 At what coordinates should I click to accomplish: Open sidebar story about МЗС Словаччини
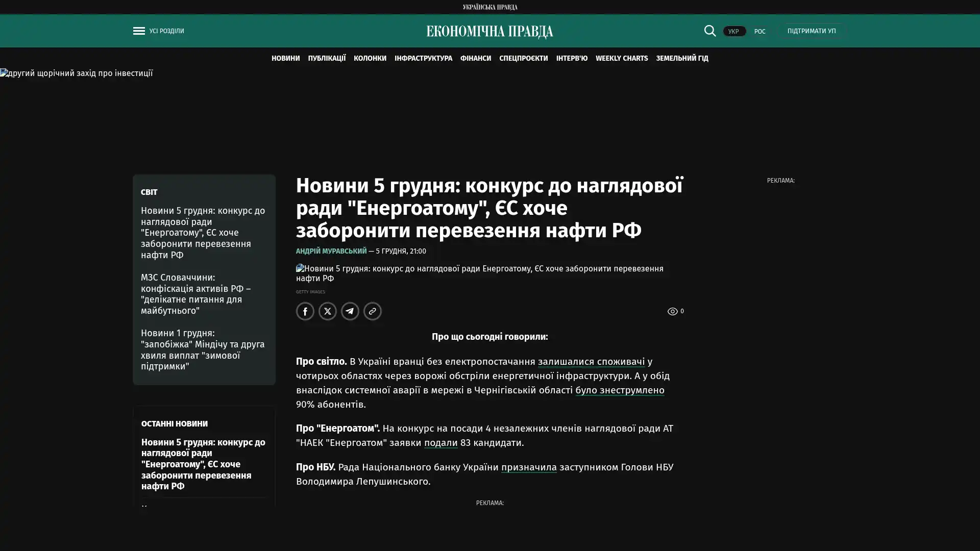(195, 294)
